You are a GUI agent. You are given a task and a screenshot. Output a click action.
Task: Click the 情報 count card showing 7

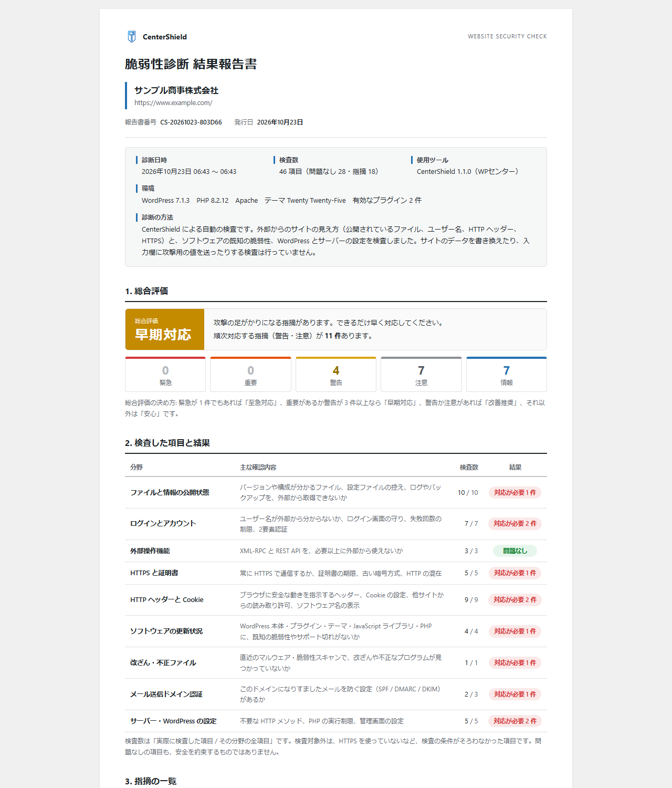[x=507, y=375]
